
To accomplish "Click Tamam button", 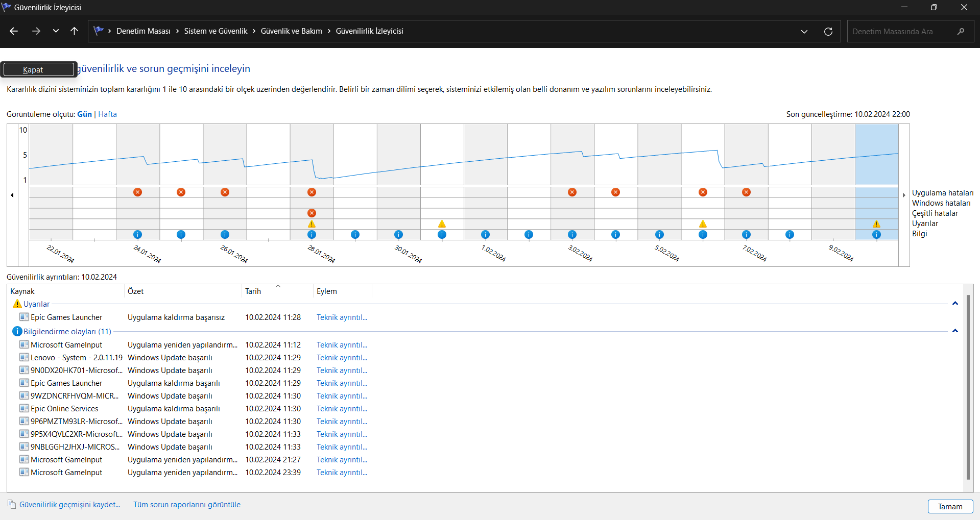I will click(950, 506).
